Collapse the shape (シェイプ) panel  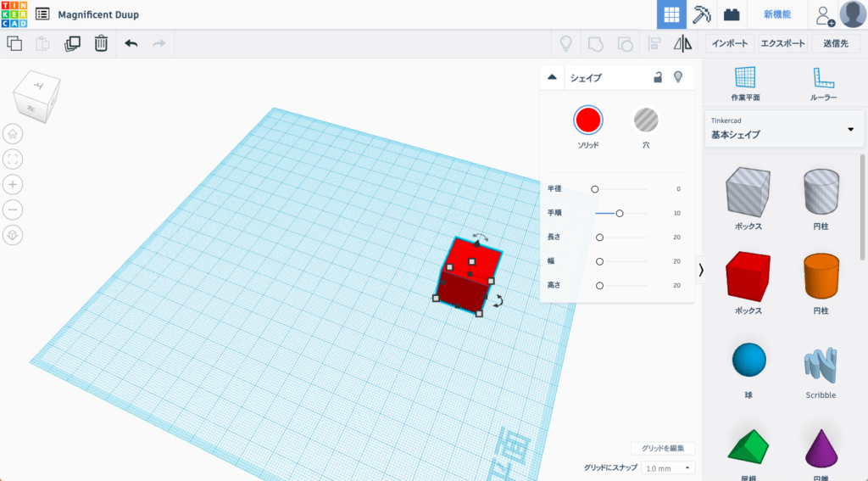click(x=553, y=77)
